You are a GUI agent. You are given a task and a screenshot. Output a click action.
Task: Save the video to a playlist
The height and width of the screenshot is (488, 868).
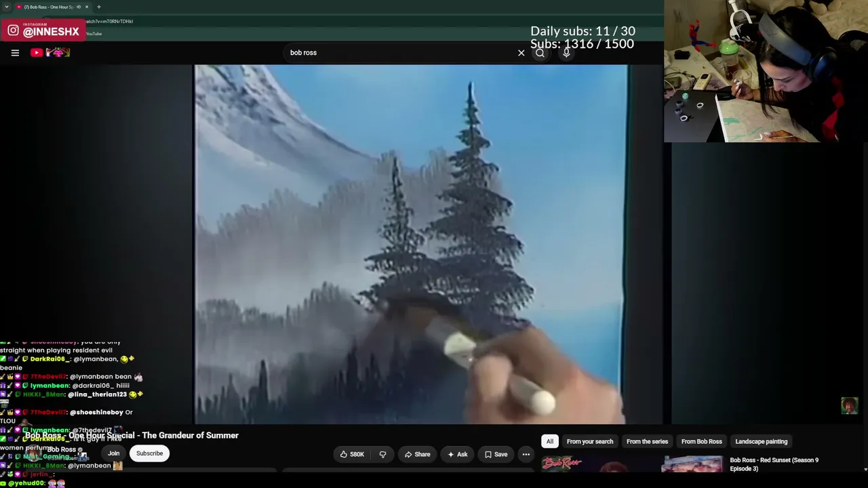[496, 454]
